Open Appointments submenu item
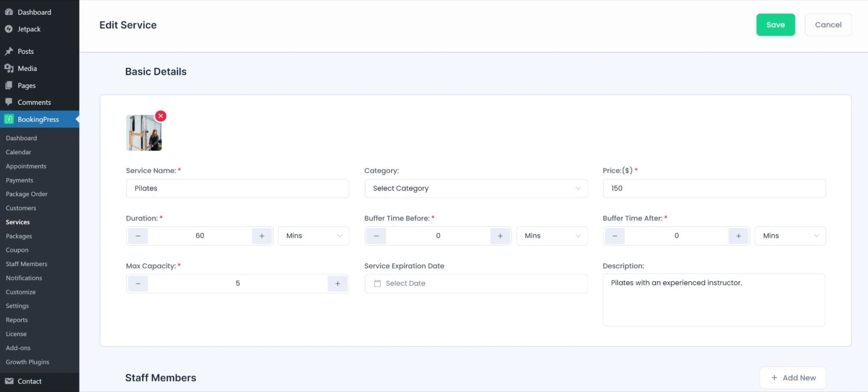This screenshot has width=868, height=392. point(26,166)
